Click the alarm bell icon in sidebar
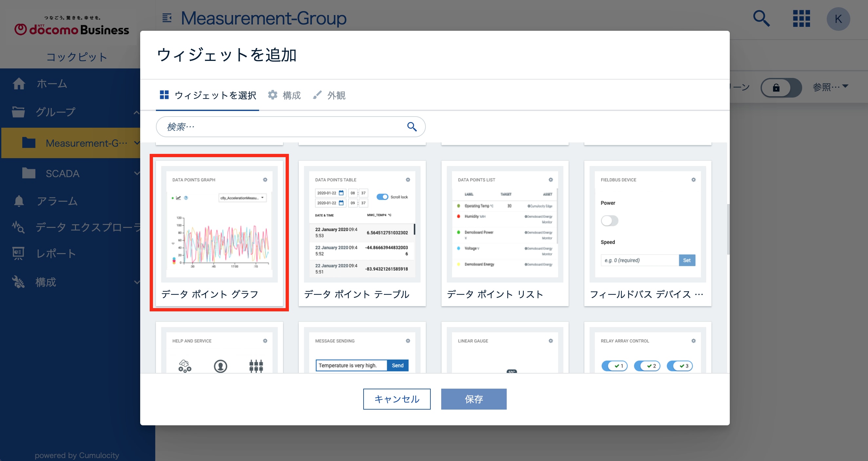This screenshot has width=868, height=461. [x=19, y=201]
